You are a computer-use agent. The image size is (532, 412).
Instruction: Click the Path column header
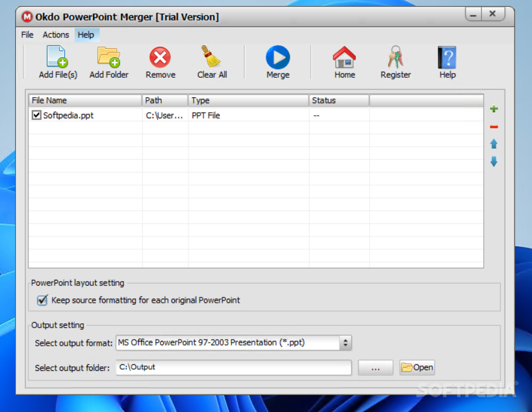point(165,100)
